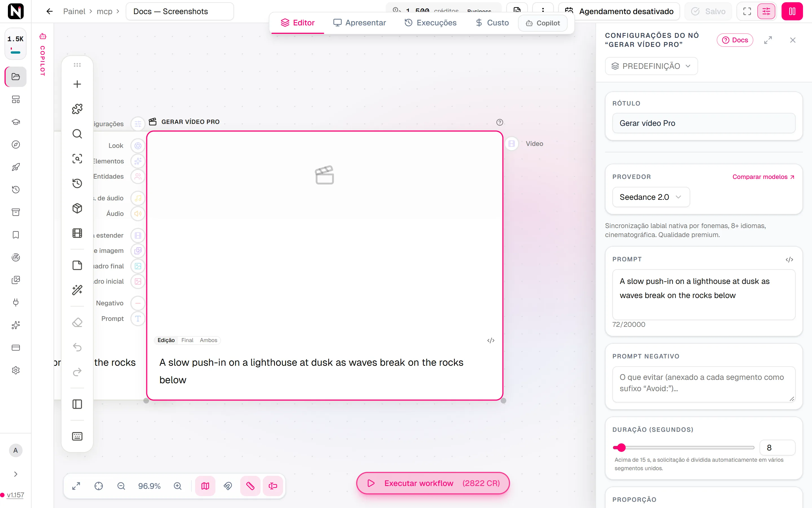Select the 3D cube tool icon

coord(77,208)
